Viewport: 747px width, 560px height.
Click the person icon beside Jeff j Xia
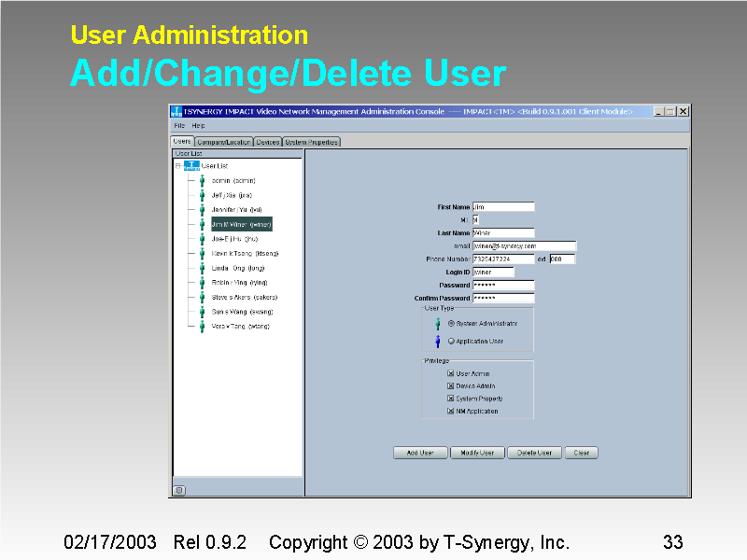click(201, 195)
